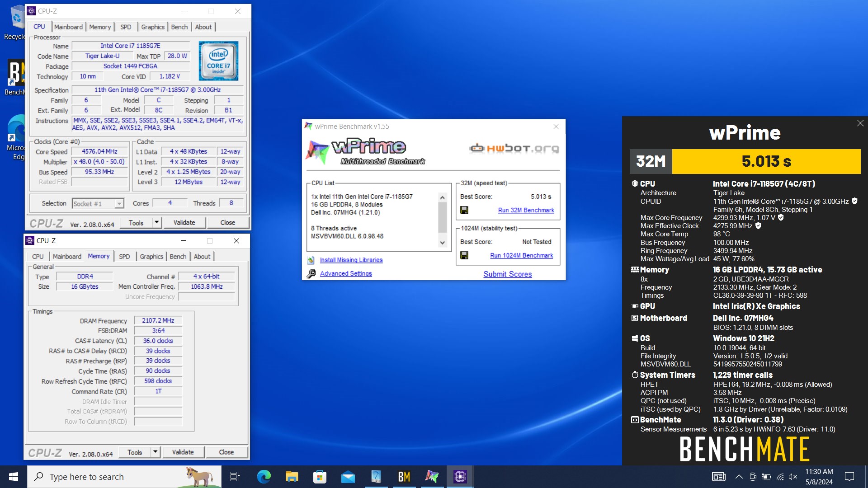Image resolution: width=868 pixels, height=488 pixels.
Task: Click the save icon under 32M Best Score
Action: pyautogui.click(x=464, y=210)
